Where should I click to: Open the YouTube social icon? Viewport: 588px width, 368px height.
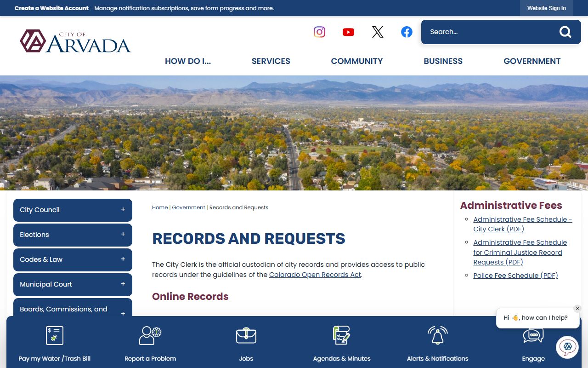348,32
